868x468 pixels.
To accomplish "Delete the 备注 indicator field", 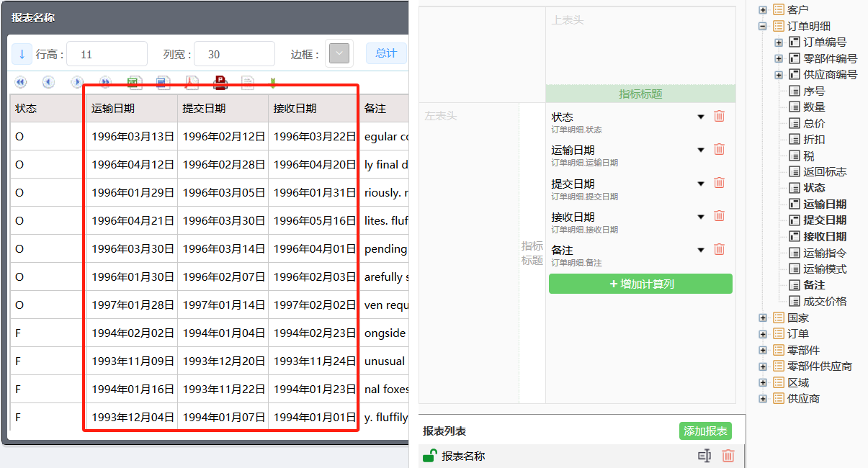I will [719, 250].
